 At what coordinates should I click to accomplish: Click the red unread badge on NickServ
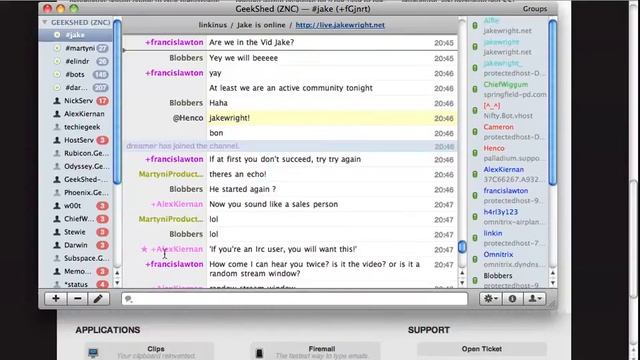[102, 100]
